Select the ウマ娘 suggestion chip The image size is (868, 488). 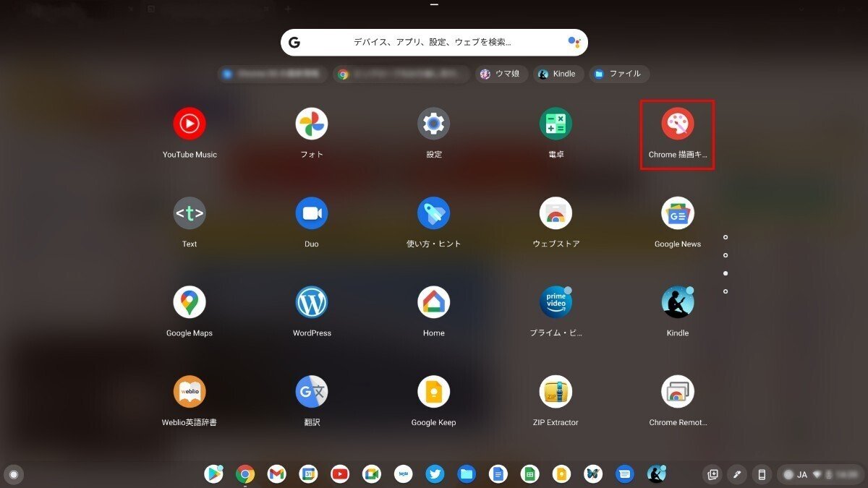click(x=501, y=74)
